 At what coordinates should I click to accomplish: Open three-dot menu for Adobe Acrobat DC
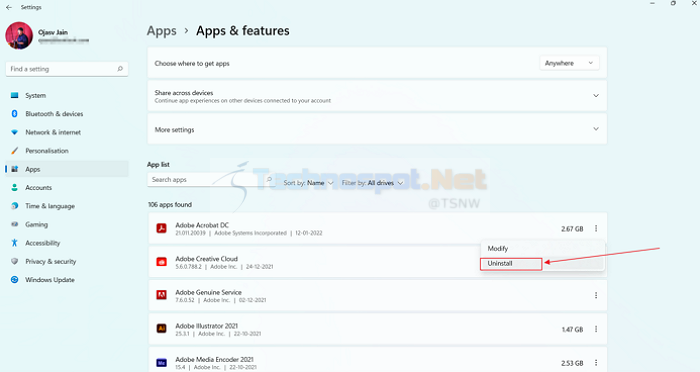[596, 229]
